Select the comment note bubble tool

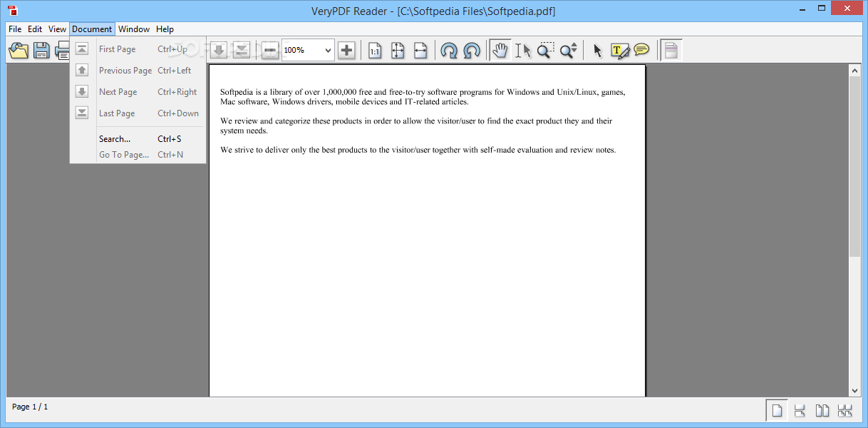pos(641,50)
